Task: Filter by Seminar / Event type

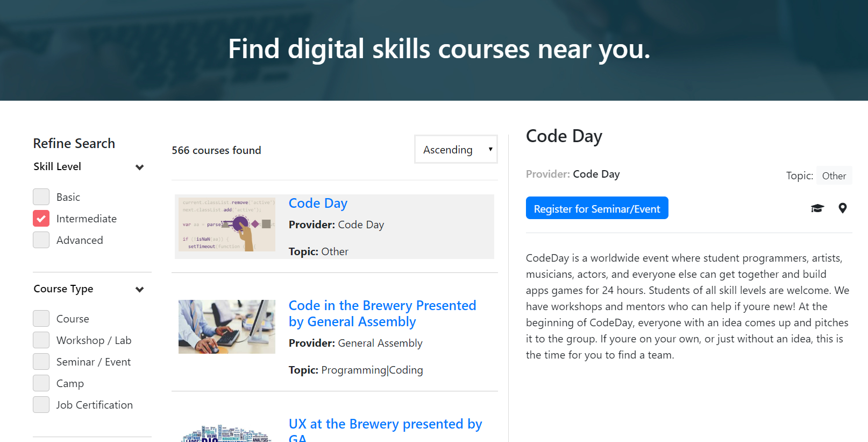Action: pyautogui.click(x=41, y=362)
